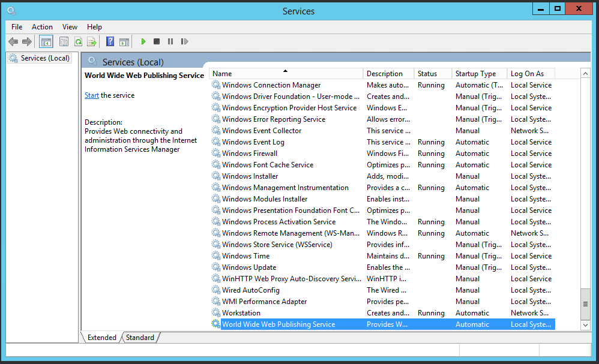Click the gear icon beside Windows Time

216,255
